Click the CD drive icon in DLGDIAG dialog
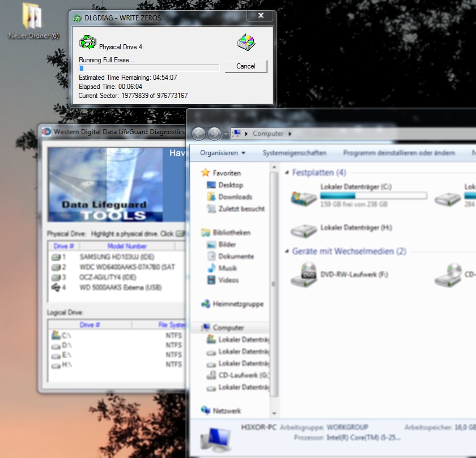This screenshot has height=458, width=476. tap(246, 42)
